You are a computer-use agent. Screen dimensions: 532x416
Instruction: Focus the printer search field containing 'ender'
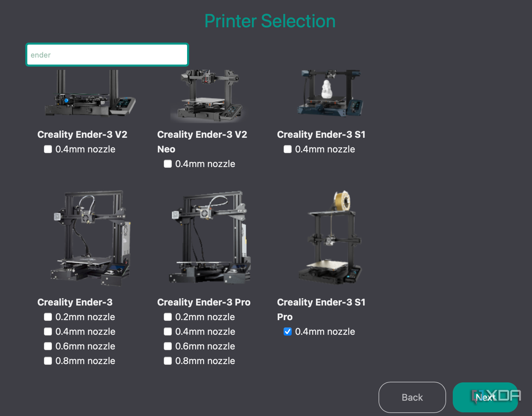pos(107,55)
